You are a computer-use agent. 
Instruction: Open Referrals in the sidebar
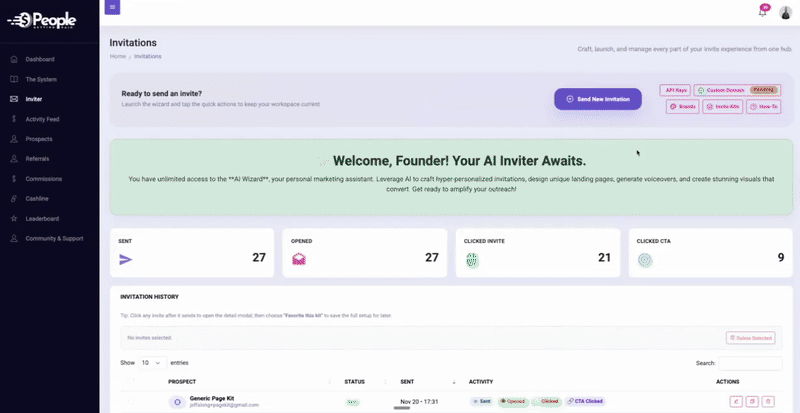(x=37, y=159)
